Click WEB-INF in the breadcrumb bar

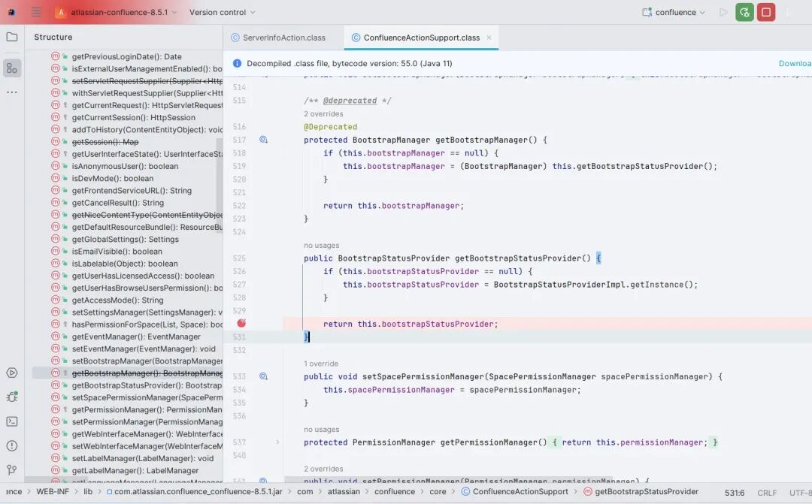(53, 491)
